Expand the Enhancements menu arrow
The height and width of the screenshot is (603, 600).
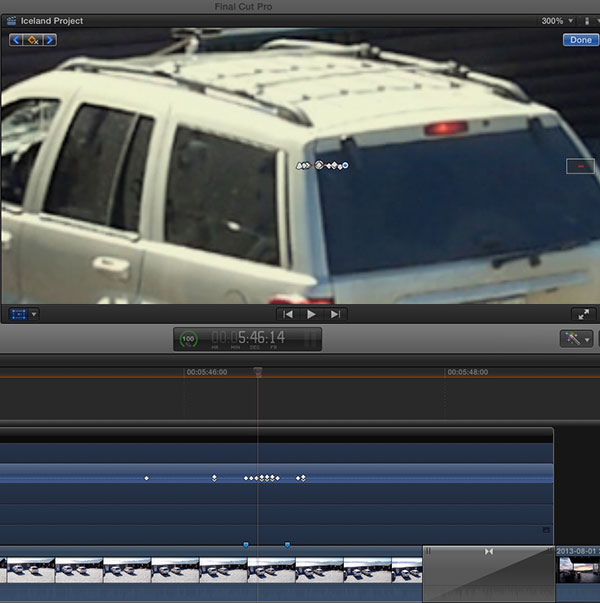[587, 340]
